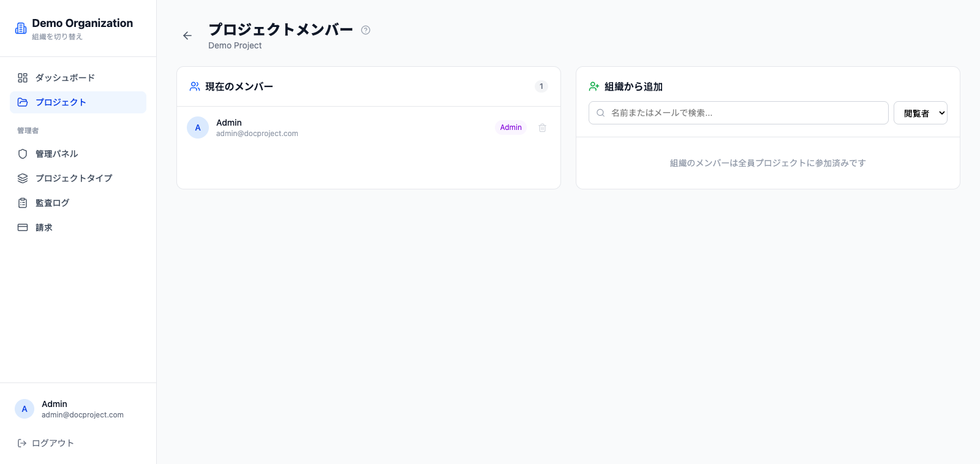
Task: Click the purple Admin role badge
Action: click(x=511, y=127)
